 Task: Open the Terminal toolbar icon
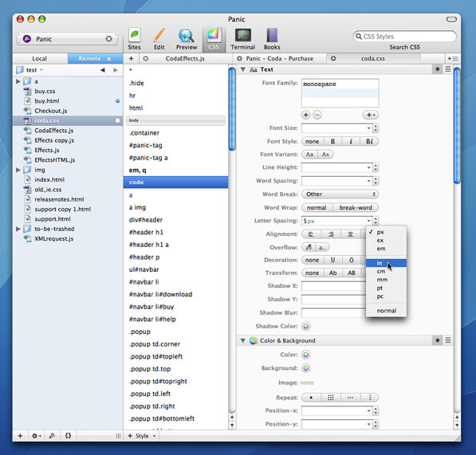click(243, 39)
